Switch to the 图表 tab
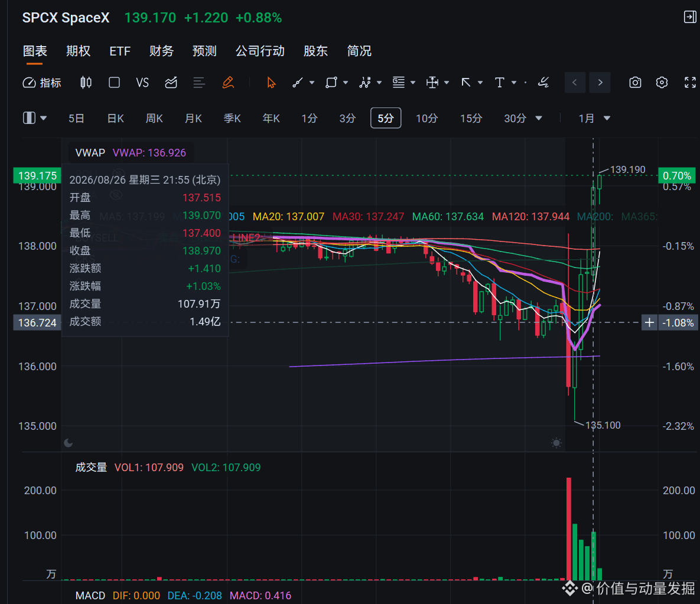The image size is (700, 604). tap(35, 51)
